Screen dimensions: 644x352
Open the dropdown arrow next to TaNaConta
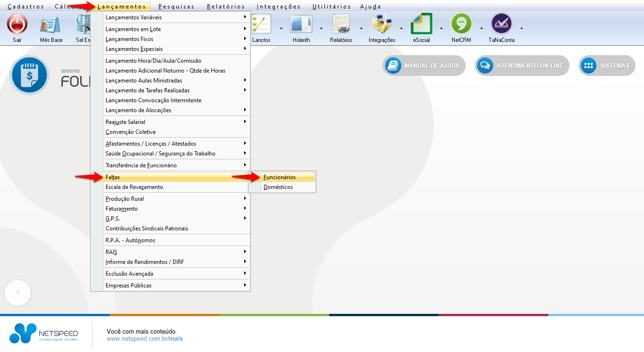tap(521, 28)
